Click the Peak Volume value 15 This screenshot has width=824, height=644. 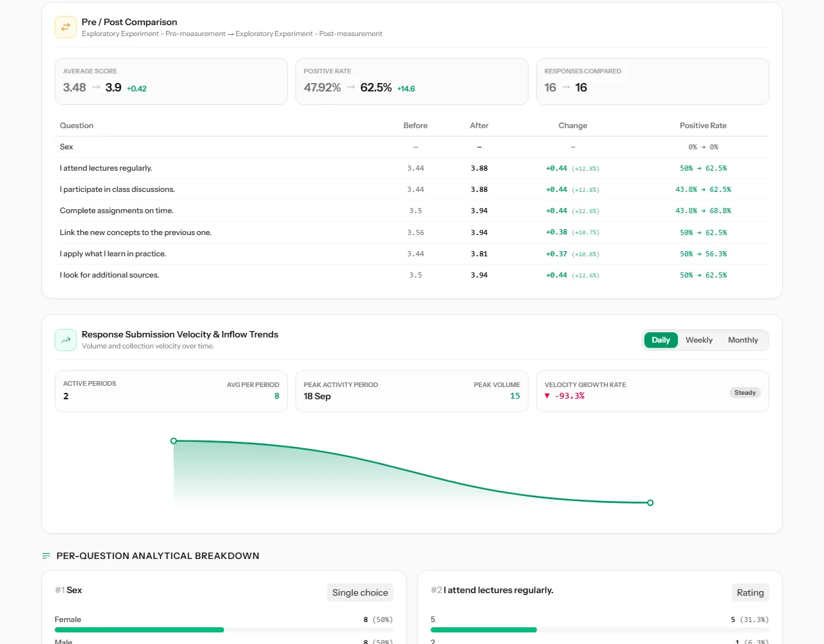click(515, 396)
